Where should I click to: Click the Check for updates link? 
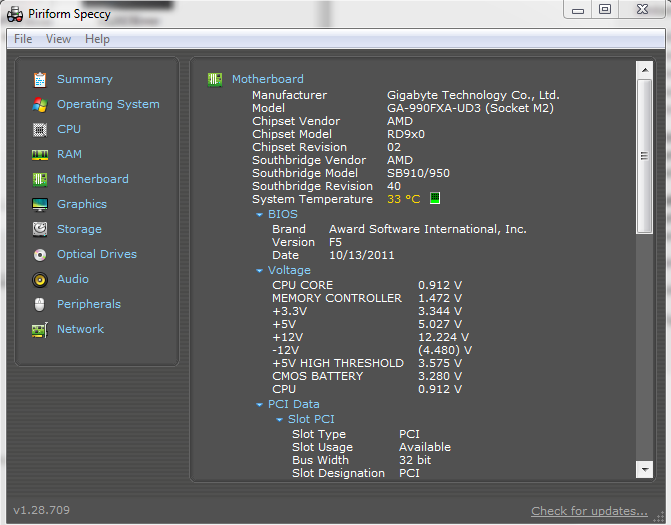pyautogui.click(x=589, y=511)
